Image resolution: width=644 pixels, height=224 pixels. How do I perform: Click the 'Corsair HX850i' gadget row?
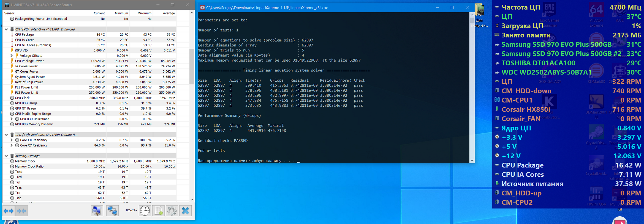[x=568, y=109]
